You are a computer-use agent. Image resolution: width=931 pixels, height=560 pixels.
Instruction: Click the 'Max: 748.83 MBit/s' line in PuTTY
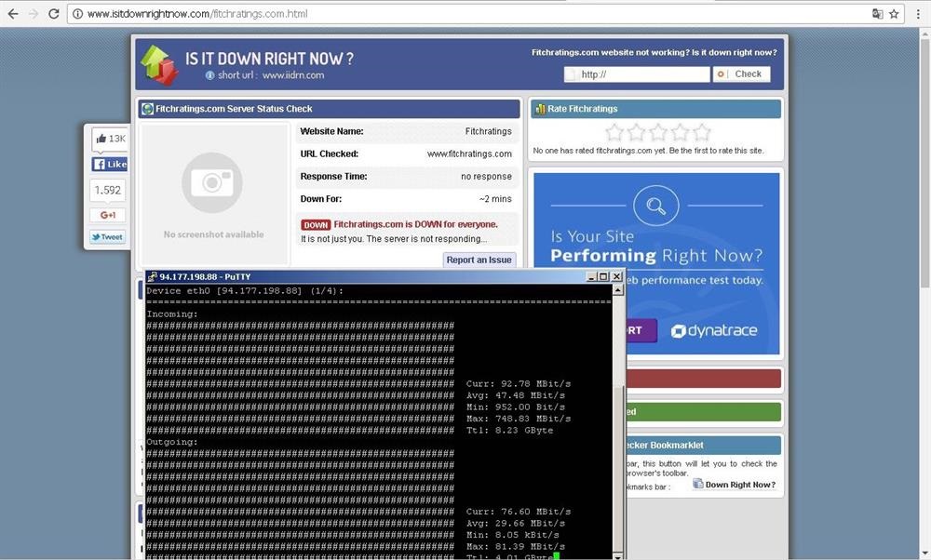(x=519, y=419)
